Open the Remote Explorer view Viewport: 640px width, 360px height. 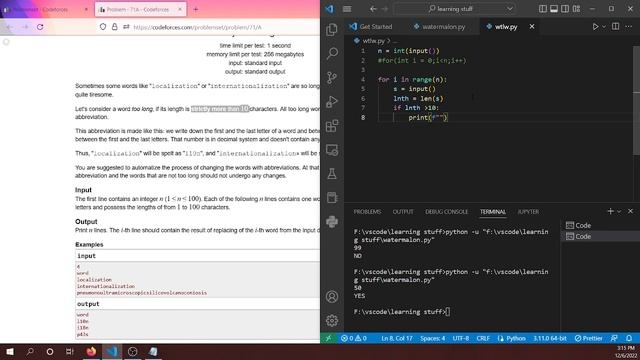332,150
